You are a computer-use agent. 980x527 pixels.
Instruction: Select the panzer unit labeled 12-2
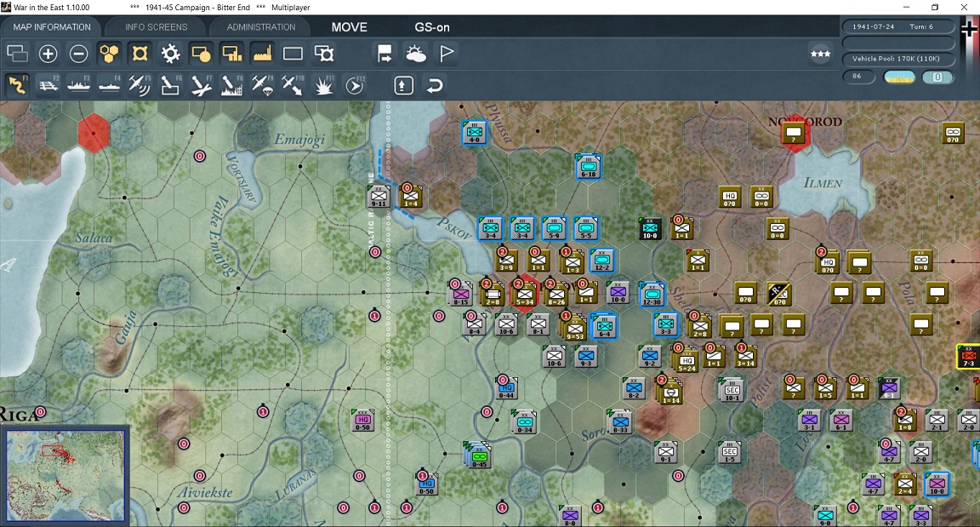point(602,260)
